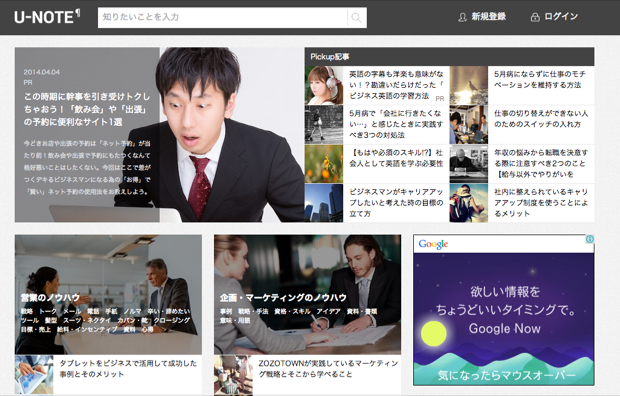Image resolution: width=620 pixels, height=396 pixels.
Task: Open article 5月病にならずに仕事のモチベーション
Action: point(540,80)
